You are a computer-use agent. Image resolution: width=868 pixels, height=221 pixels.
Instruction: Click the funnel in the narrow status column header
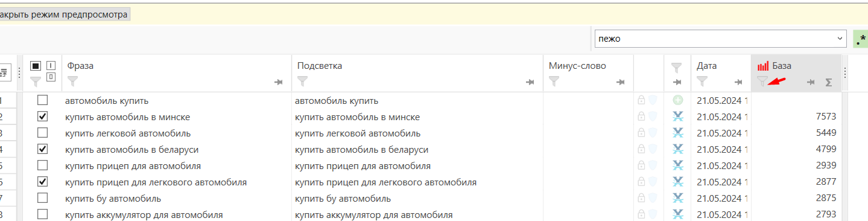pyautogui.click(x=677, y=68)
